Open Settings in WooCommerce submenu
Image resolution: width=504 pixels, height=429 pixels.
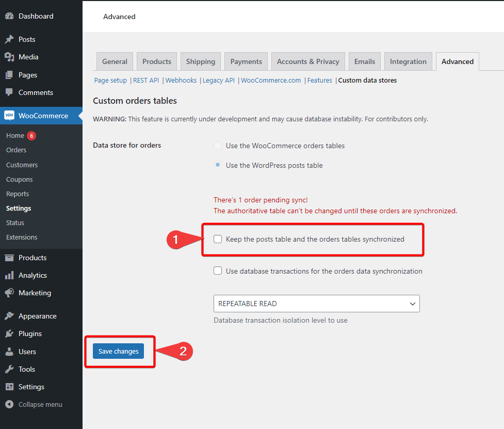(19, 209)
